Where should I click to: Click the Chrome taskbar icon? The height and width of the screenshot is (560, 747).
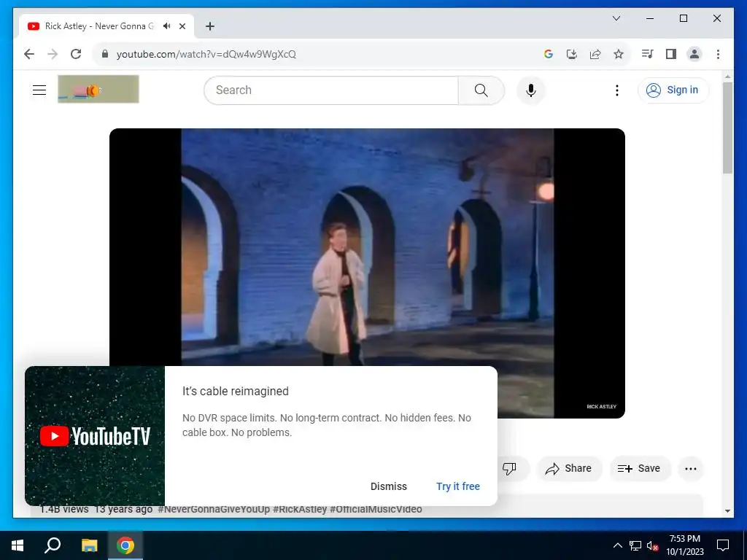tap(125, 545)
